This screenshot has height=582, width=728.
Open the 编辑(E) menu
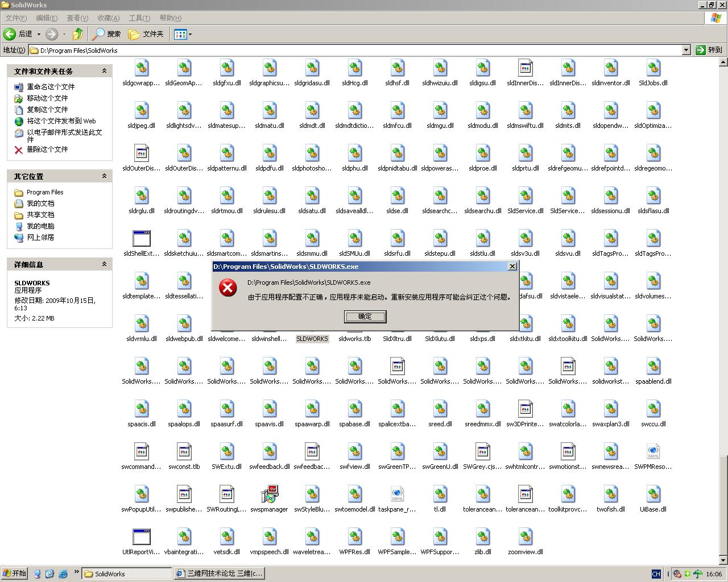pyautogui.click(x=47, y=18)
